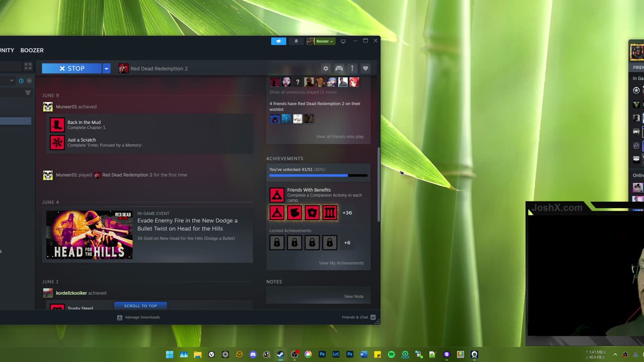Open Manage Downloads
644x362 pixels.
click(x=138, y=317)
